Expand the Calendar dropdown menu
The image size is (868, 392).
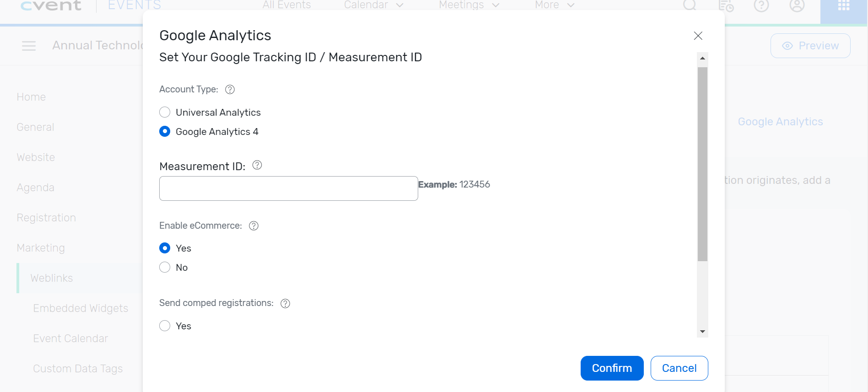(x=373, y=5)
